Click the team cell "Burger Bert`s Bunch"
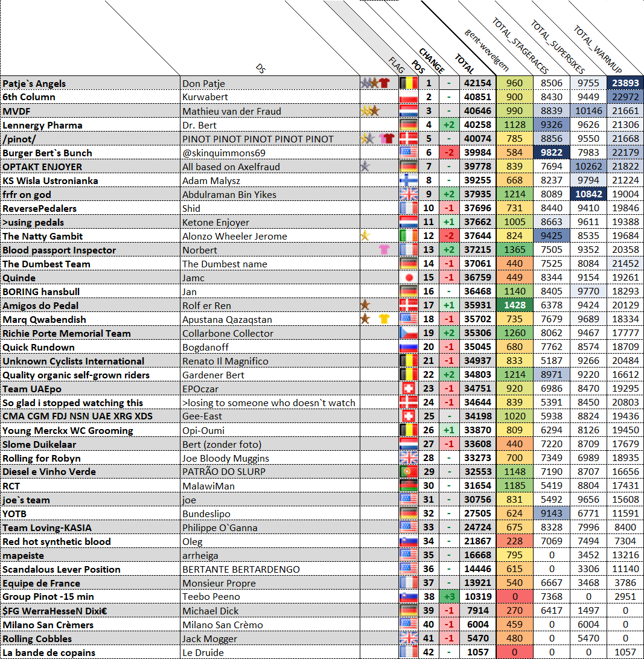 point(91,153)
